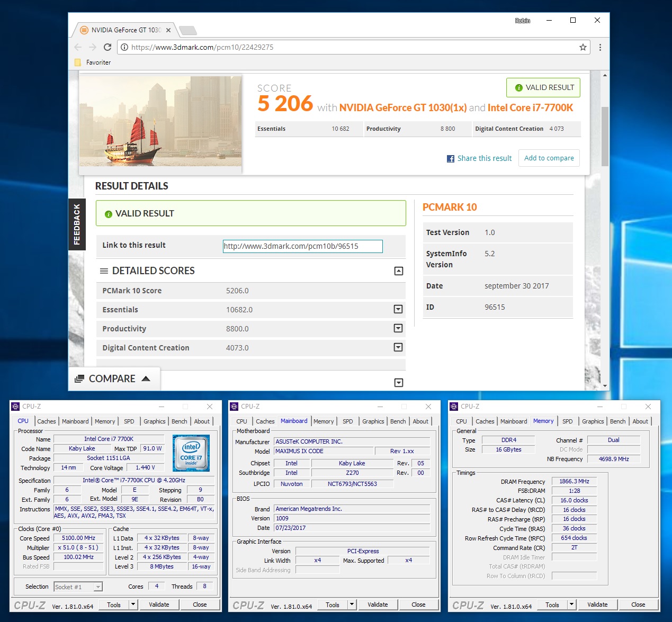Click the site info icon in address bar
This screenshot has height=622, width=672.
coord(124,47)
